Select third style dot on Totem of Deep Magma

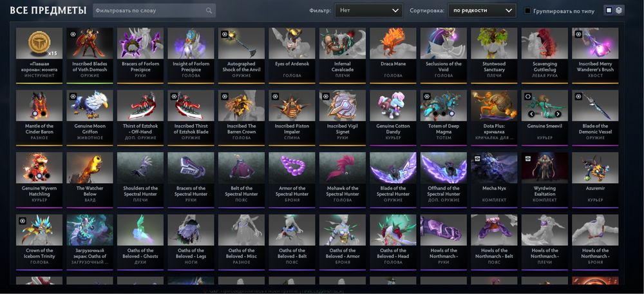click(451, 113)
